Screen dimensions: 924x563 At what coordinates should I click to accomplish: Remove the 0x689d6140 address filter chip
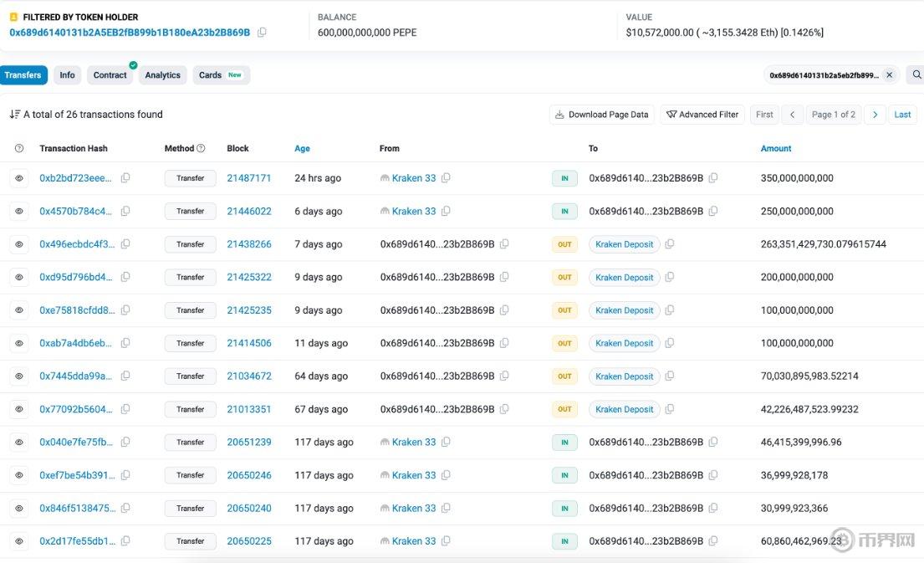click(x=889, y=75)
